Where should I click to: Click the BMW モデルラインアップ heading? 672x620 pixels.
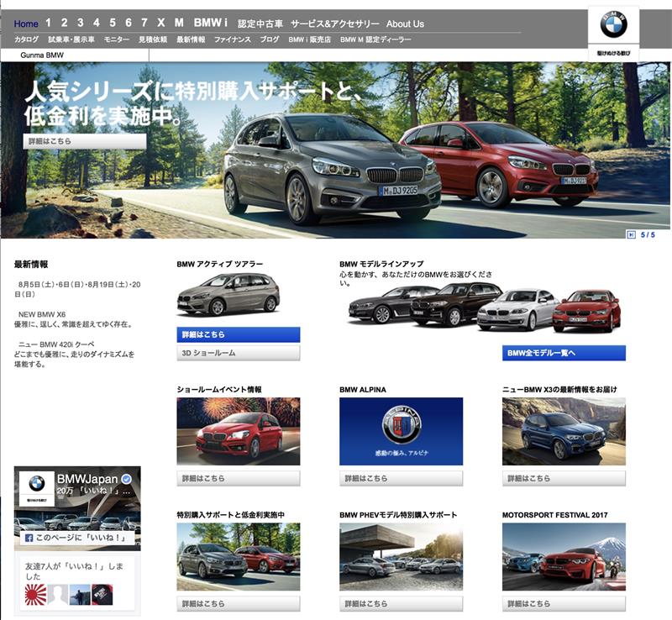381,264
